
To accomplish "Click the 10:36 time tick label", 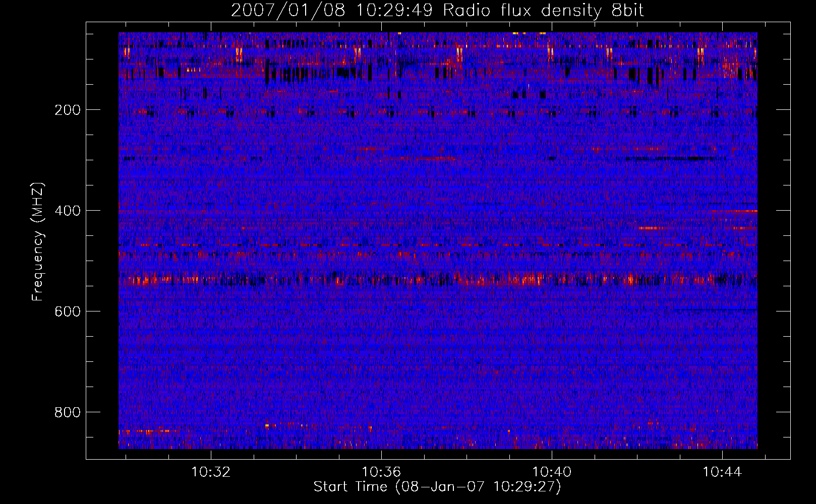I will [x=381, y=472].
